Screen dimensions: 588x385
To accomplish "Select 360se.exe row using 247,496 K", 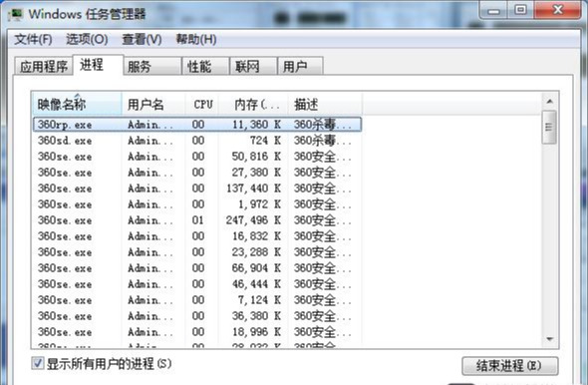I will click(x=197, y=220).
